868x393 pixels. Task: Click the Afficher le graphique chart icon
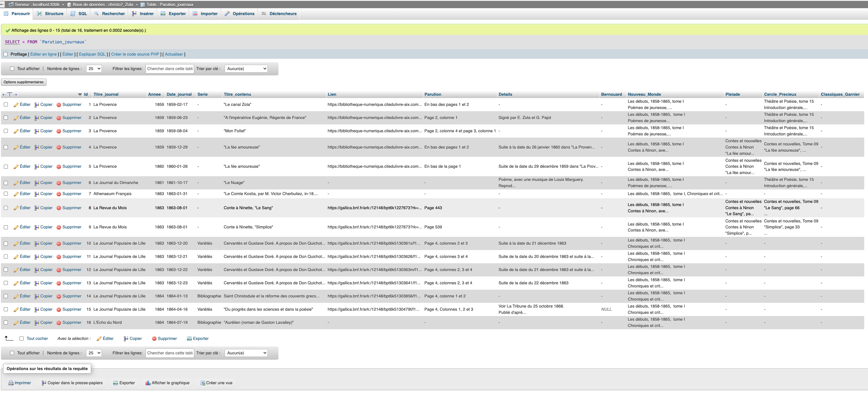click(x=148, y=383)
